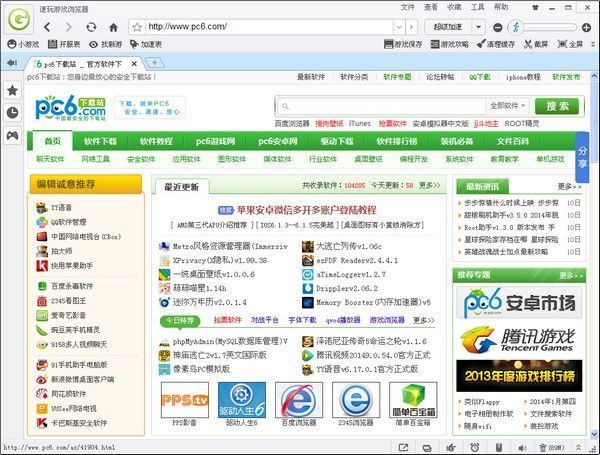Click the 安全软件 category link
600x455 pixels.
tap(141, 159)
